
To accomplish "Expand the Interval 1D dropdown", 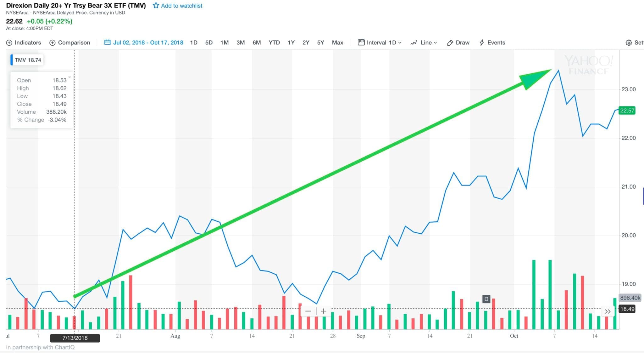I will point(380,43).
